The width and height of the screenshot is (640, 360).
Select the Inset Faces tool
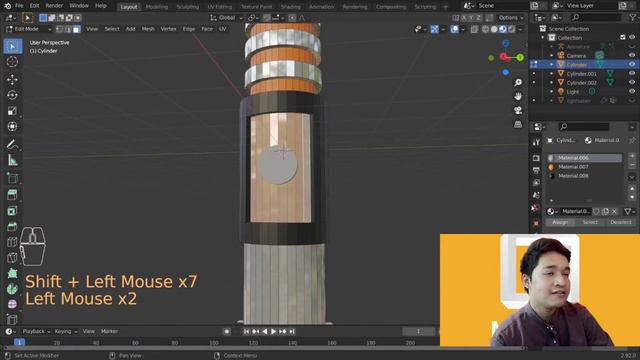12,211
